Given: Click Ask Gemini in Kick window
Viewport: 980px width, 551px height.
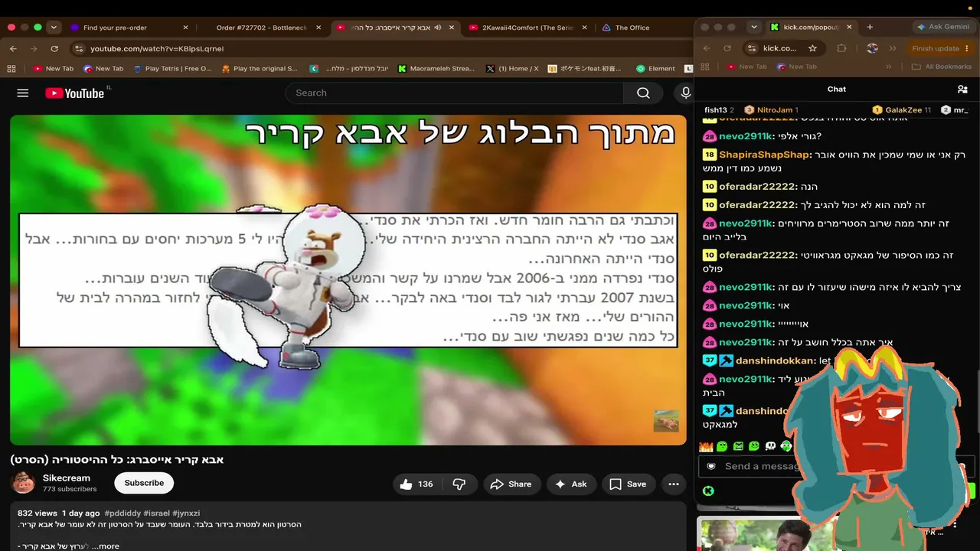Looking at the screenshot, I should point(942,27).
